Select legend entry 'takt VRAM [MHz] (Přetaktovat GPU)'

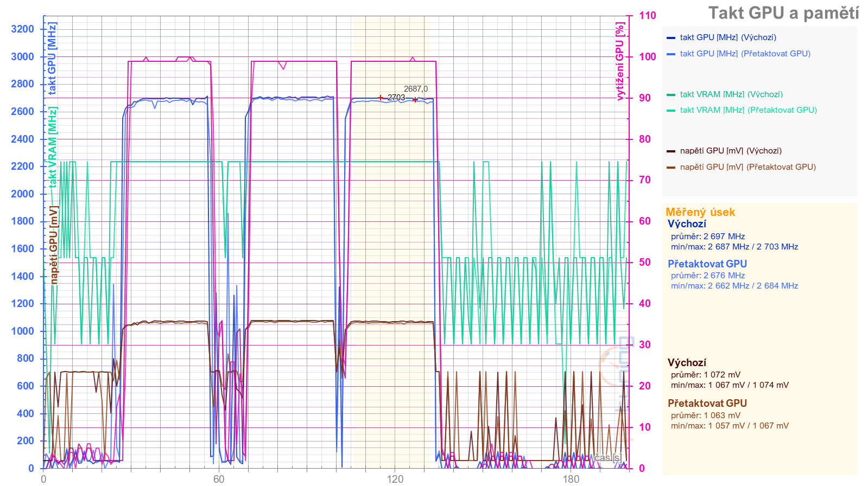click(x=748, y=110)
